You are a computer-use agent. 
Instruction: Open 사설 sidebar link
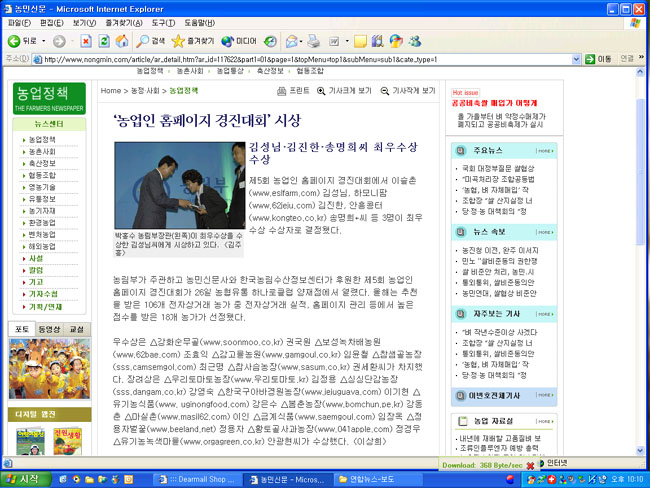tap(36, 258)
